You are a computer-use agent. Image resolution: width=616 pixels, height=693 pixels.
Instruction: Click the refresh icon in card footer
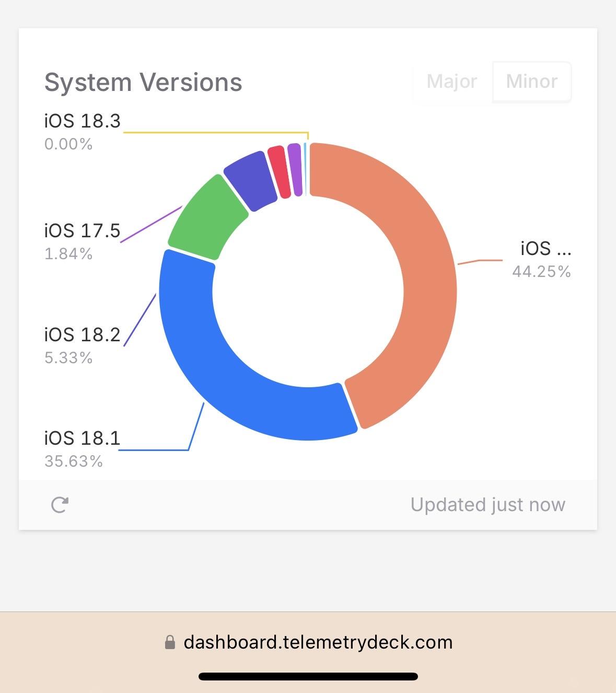coord(60,505)
